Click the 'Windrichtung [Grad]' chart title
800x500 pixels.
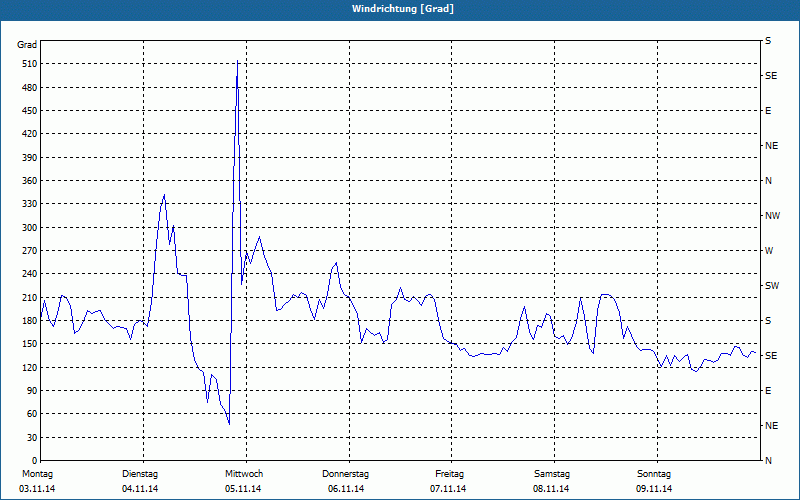pos(403,9)
